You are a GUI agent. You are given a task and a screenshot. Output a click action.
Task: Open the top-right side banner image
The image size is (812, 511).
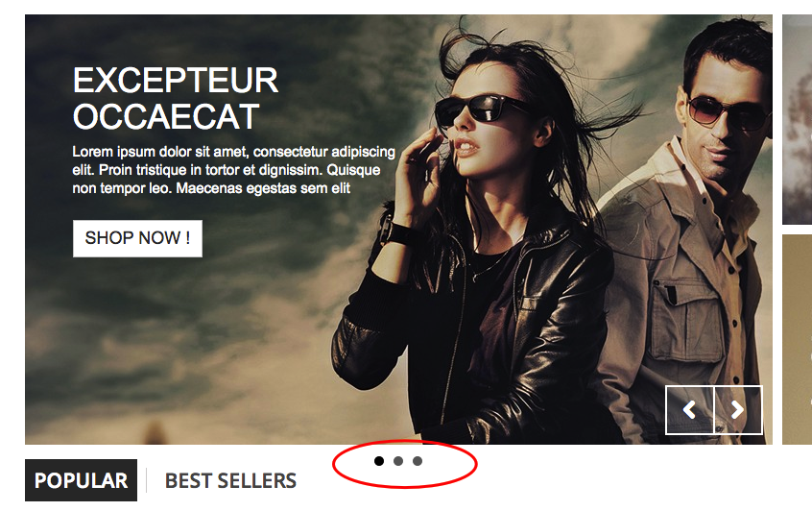point(797,119)
